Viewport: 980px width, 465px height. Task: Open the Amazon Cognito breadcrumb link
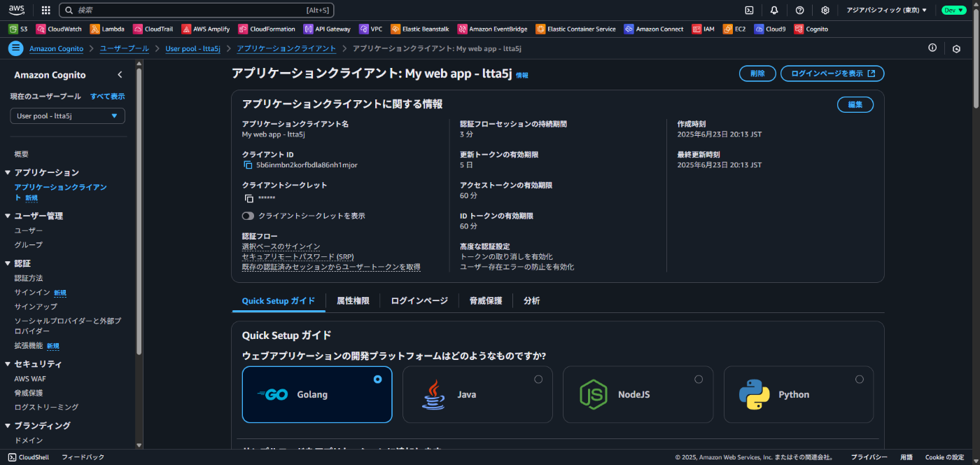pyautogui.click(x=56, y=48)
